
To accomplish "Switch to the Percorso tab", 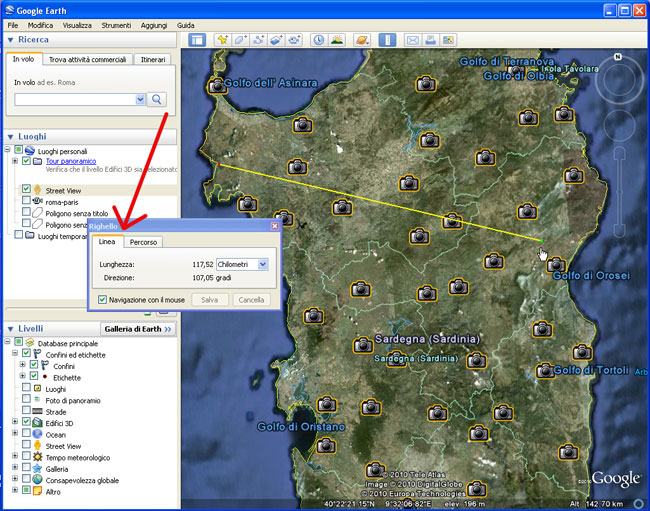I will coord(143,242).
